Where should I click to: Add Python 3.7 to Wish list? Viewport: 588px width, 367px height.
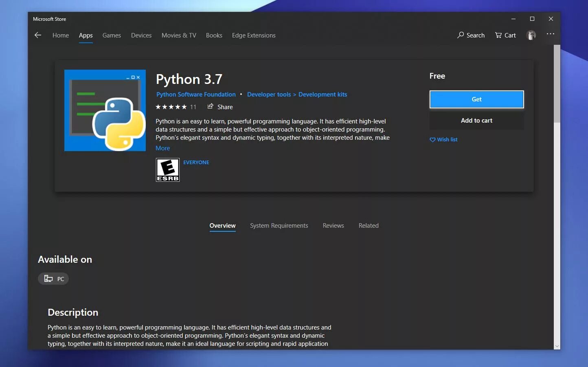pos(443,139)
